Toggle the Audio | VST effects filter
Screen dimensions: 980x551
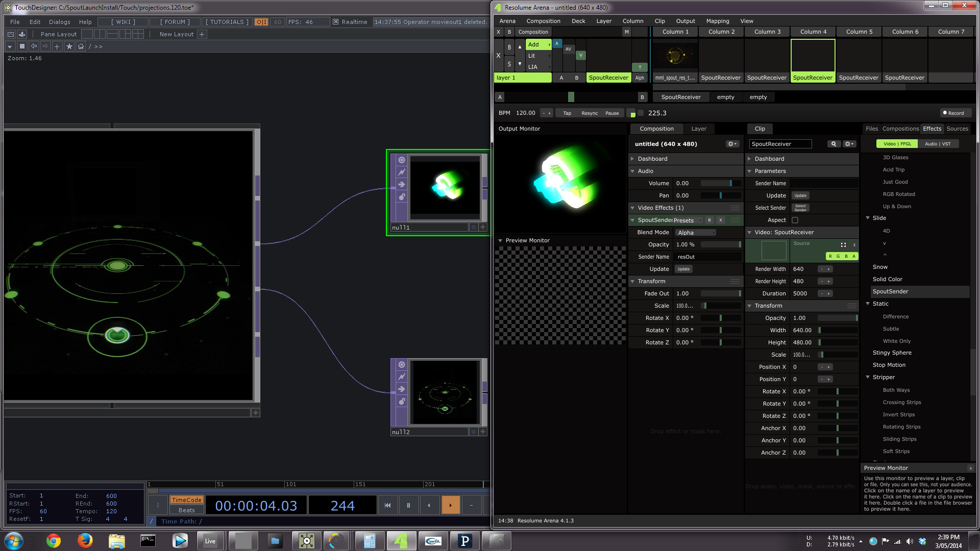click(x=938, y=144)
